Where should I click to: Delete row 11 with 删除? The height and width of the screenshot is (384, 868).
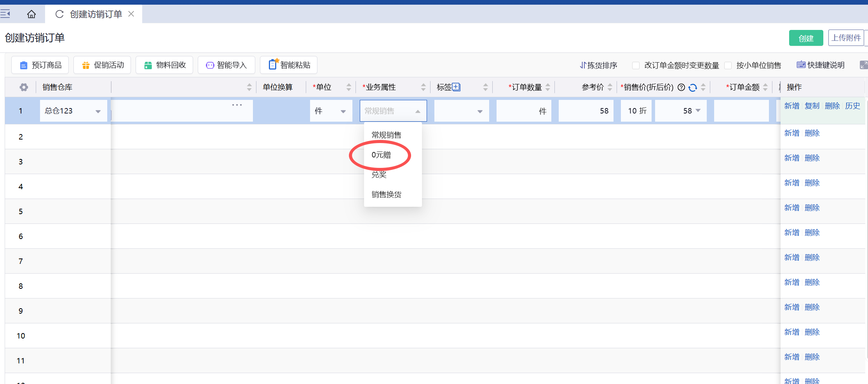[x=812, y=357]
